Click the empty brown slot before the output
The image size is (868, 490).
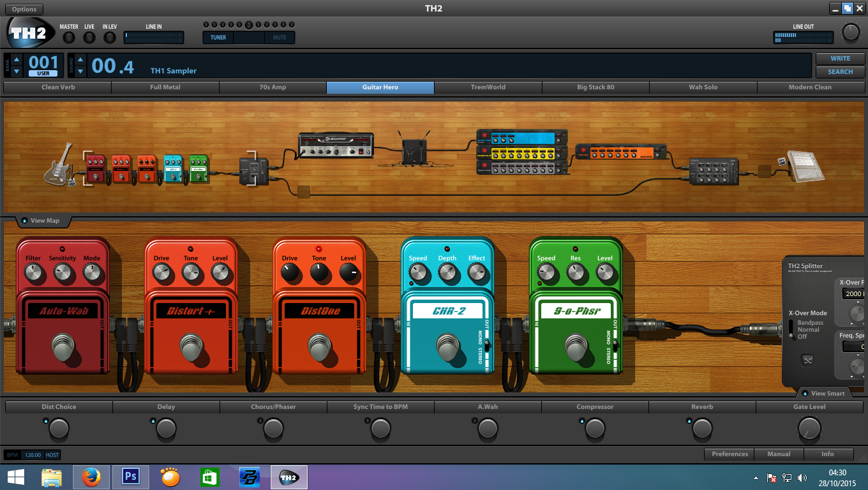point(765,171)
